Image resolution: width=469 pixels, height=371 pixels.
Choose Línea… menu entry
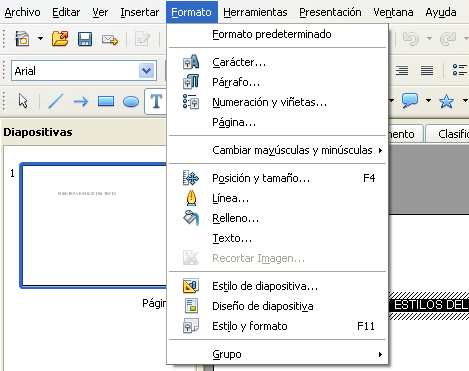pyautogui.click(x=277, y=198)
